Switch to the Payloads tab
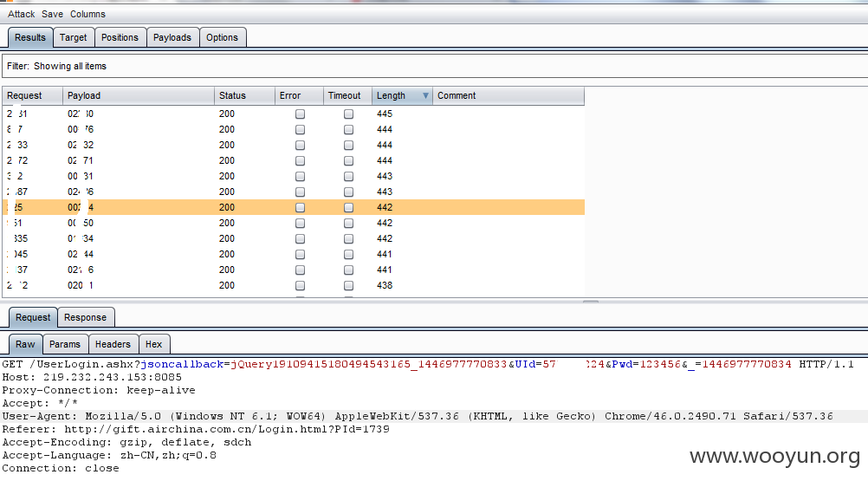 pos(172,37)
